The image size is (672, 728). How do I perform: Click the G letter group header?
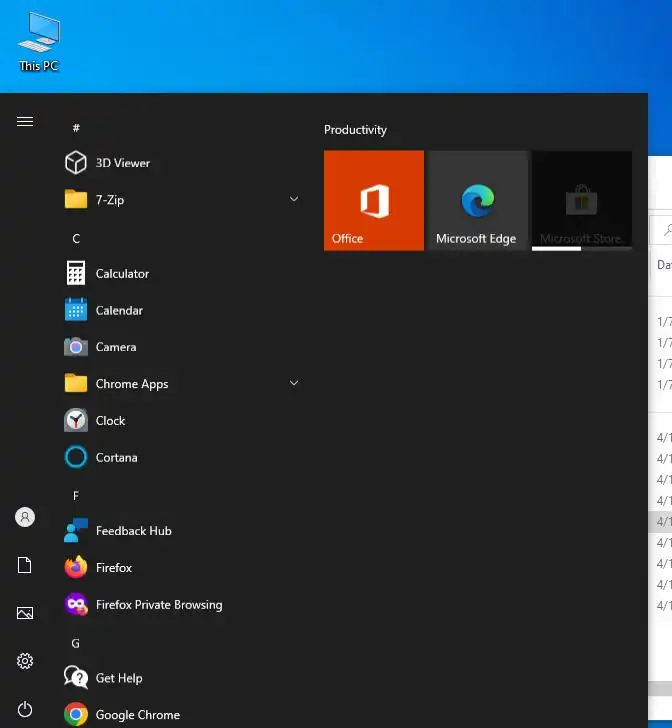coord(76,644)
